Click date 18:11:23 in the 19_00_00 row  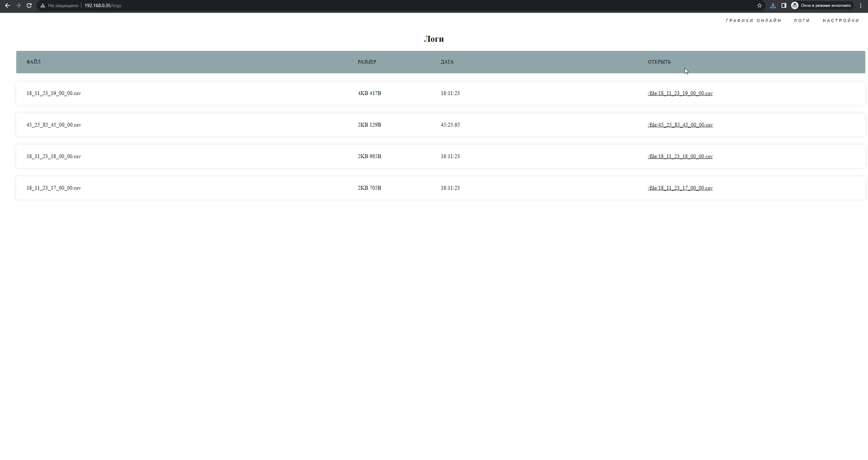tap(450, 93)
